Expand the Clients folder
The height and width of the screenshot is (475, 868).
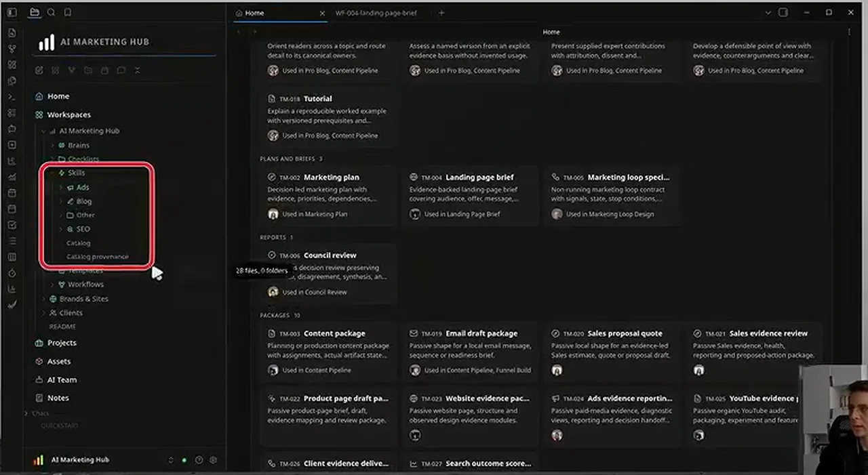click(x=44, y=313)
